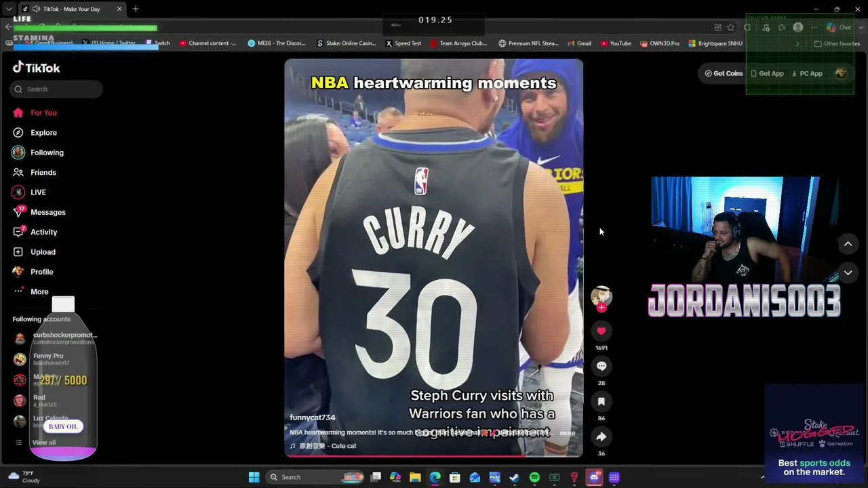The width and height of the screenshot is (868, 488).
Task: Open the weather widget showing 78°F Cloudy
Action: pos(24,477)
